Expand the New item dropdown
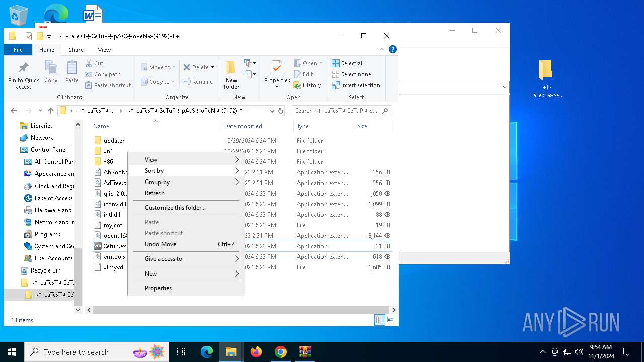The image size is (644, 362). 250,63
